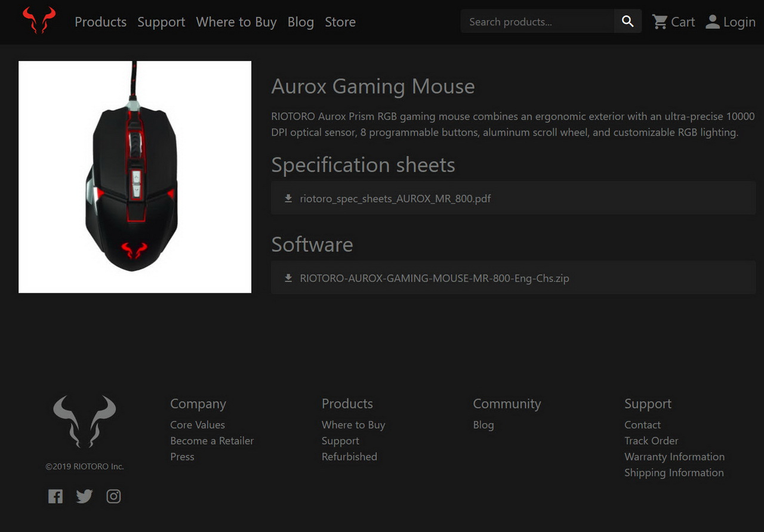Open footer Where to Buy link
This screenshot has width=764, height=532.
click(353, 425)
